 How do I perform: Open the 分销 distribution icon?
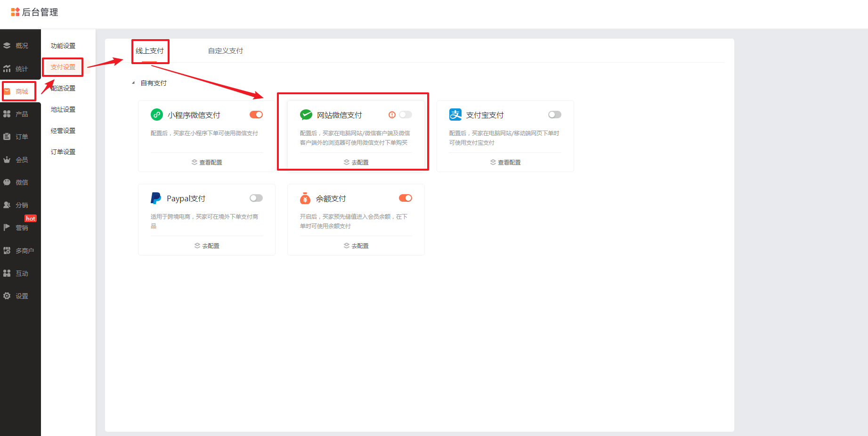coord(7,205)
